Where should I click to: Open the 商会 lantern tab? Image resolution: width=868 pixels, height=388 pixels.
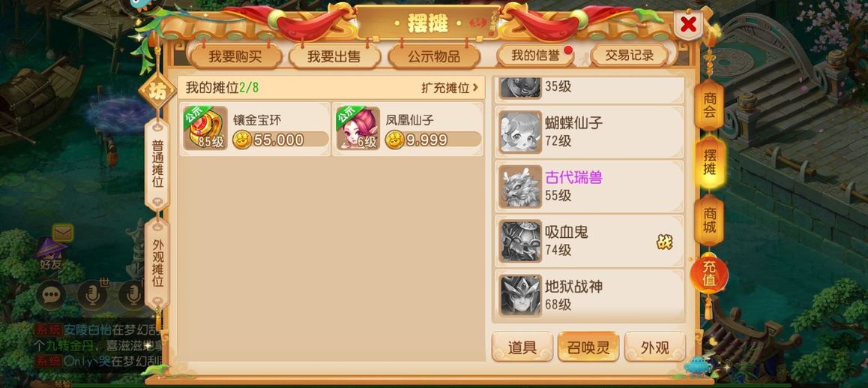[710, 105]
